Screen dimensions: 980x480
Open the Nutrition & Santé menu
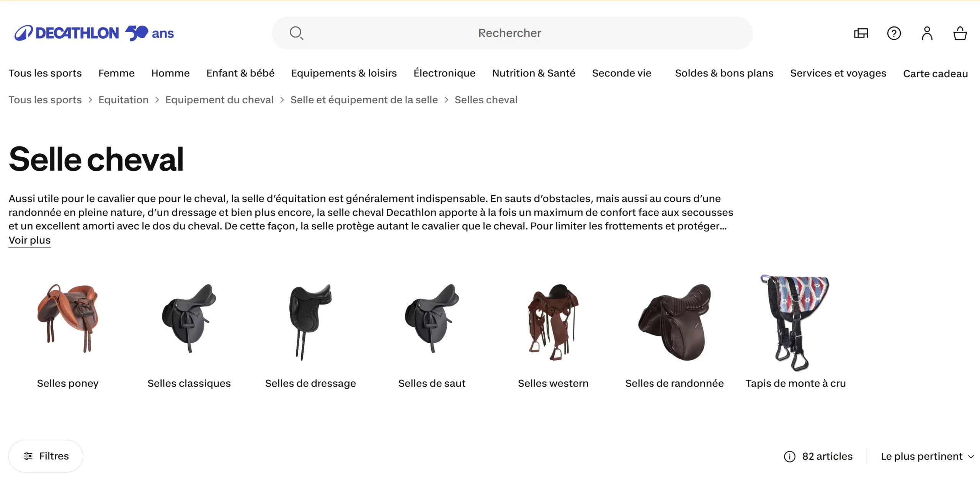tap(534, 73)
